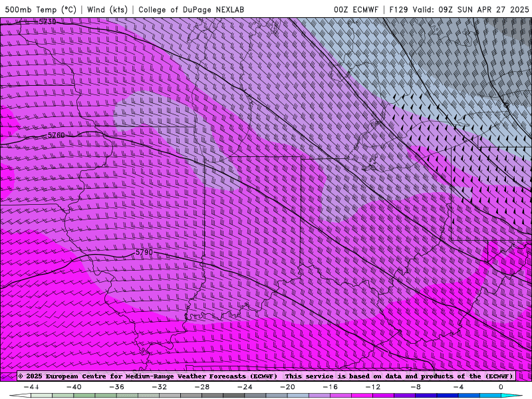
Task: Click the -40 colorbar tick label
Action: [74, 387]
